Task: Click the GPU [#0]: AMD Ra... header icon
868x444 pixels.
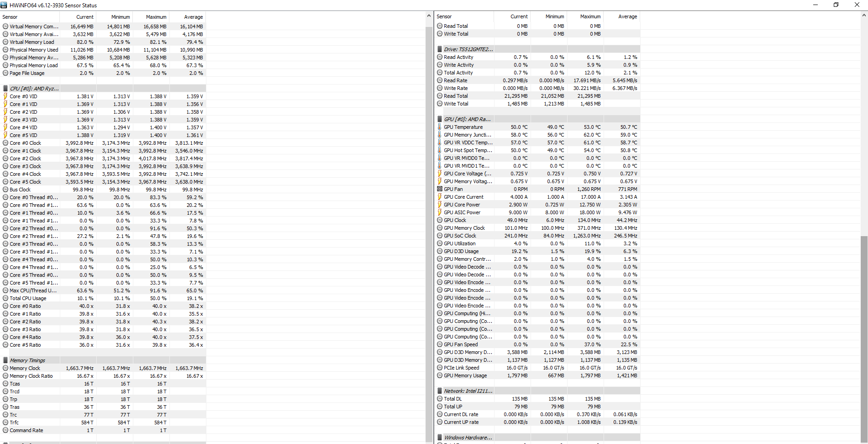Action: point(440,119)
